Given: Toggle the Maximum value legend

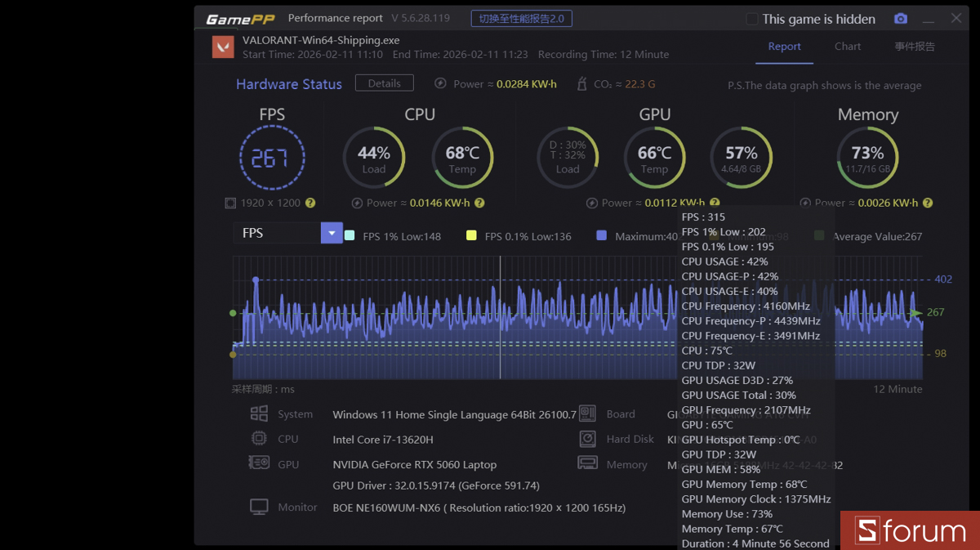Looking at the screenshot, I should tap(602, 235).
